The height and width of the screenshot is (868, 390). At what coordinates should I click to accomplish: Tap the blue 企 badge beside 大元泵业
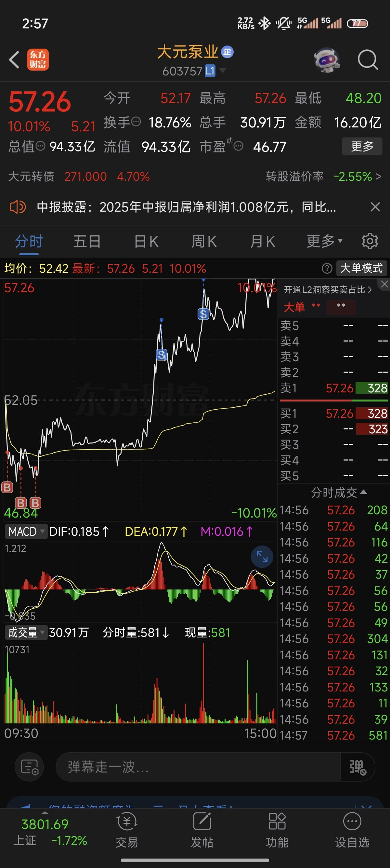click(227, 52)
